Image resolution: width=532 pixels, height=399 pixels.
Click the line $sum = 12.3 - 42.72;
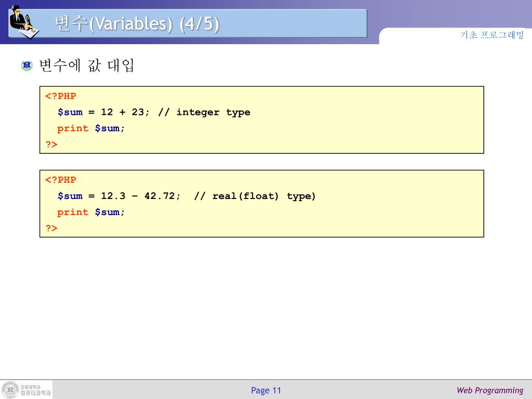point(119,196)
